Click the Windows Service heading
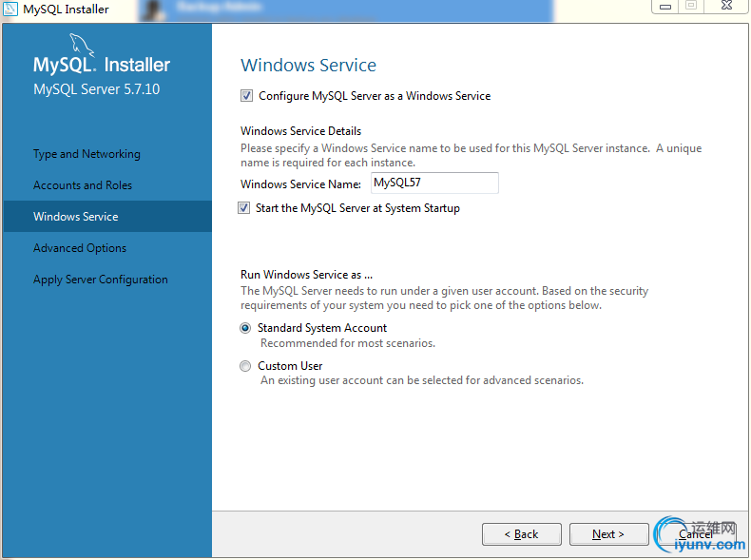The image size is (751, 560). point(308,66)
